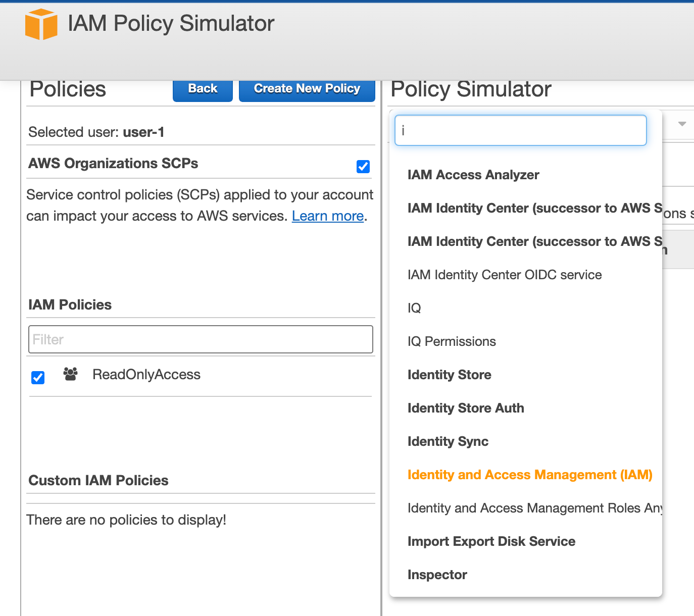Click the Policies heading
The height and width of the screenshot is (616, 694).
tap(68, 89)
